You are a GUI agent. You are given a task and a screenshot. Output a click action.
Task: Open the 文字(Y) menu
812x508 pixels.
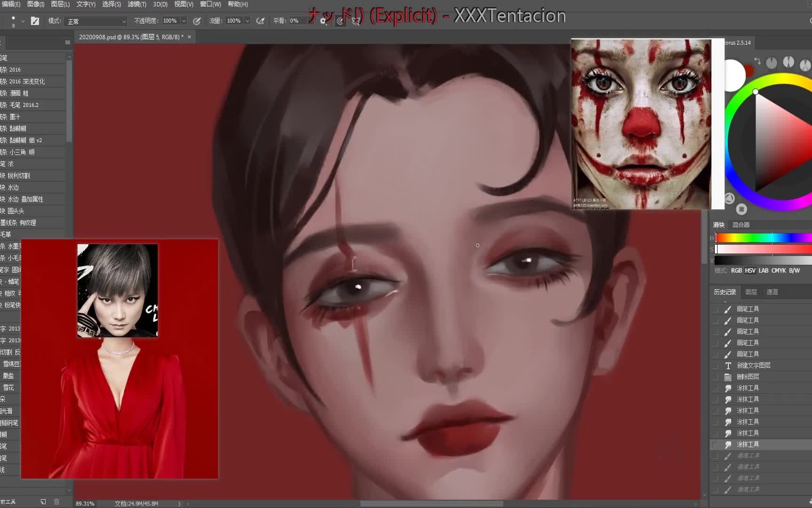pos(86,4)
